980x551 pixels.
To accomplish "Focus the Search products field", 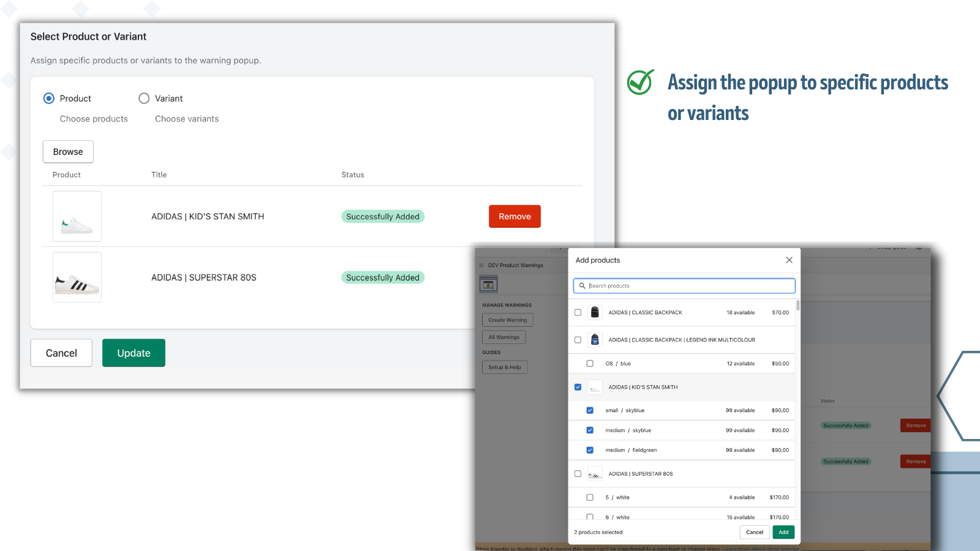I will (684, 286).
